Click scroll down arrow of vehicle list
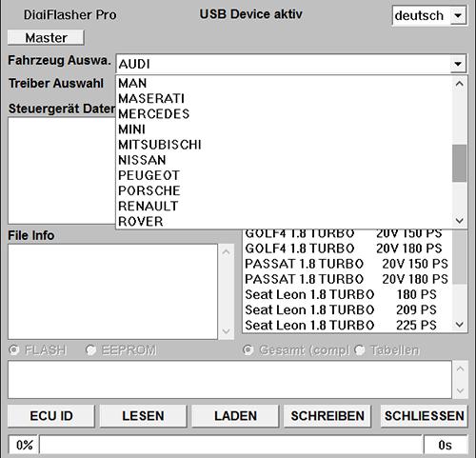 click(x=459, y=220)
